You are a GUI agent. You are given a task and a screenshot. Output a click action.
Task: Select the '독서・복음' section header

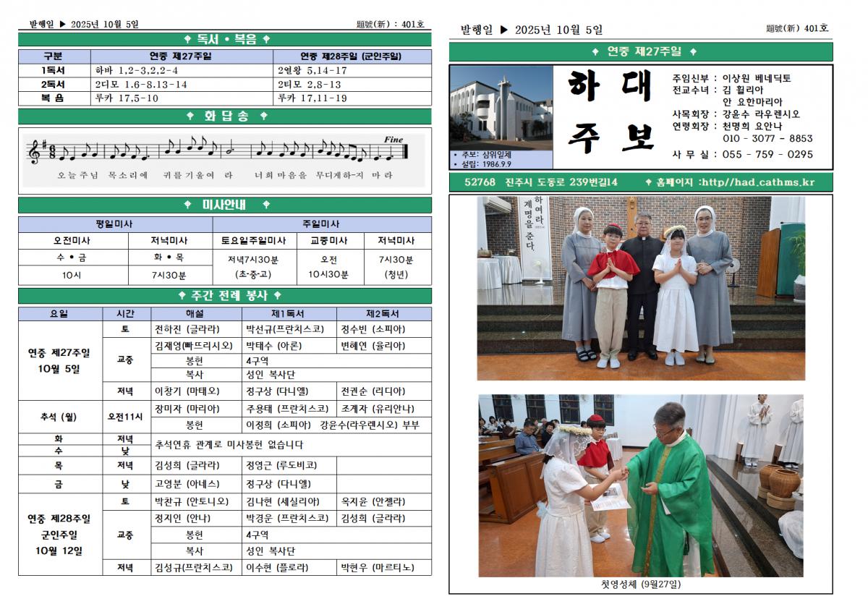pyautogui.click(x=225, y=40)
